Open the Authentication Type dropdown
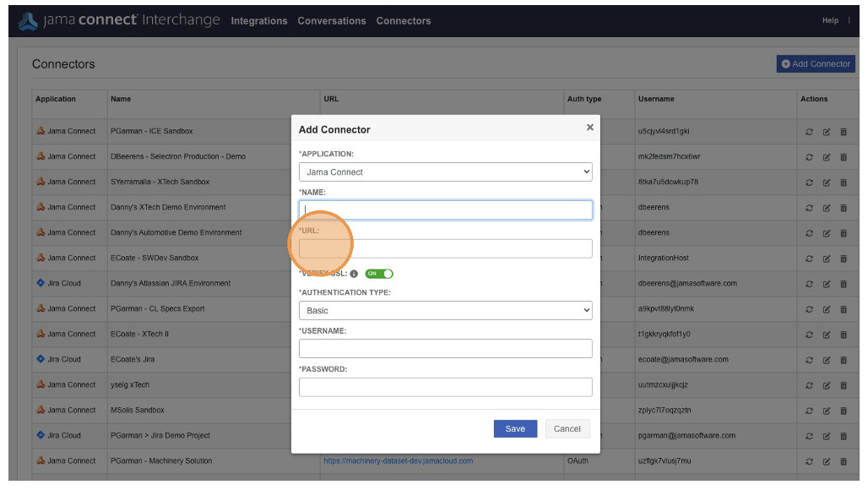Viewport: 868px width, 490px height. coord(446,311)
